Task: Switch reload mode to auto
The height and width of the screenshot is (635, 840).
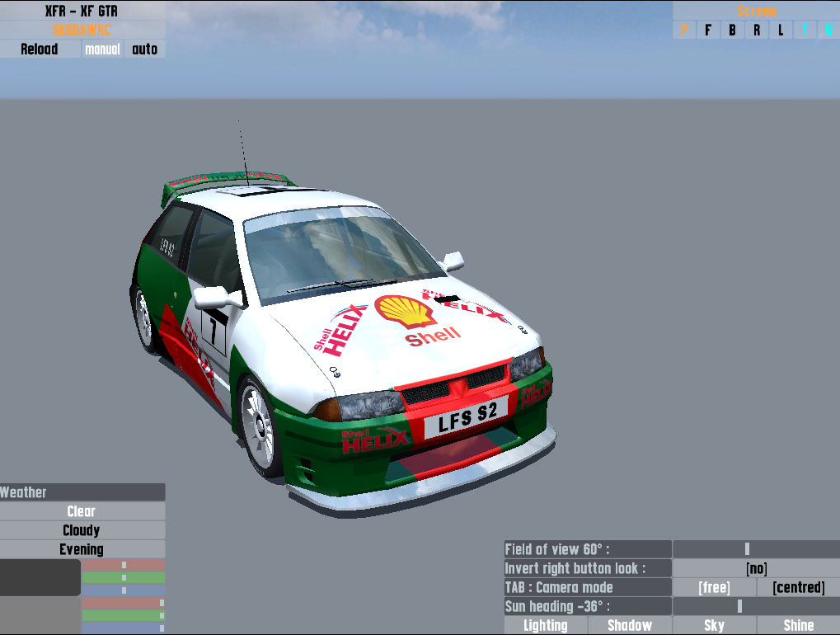Action: tap(144, 49)
